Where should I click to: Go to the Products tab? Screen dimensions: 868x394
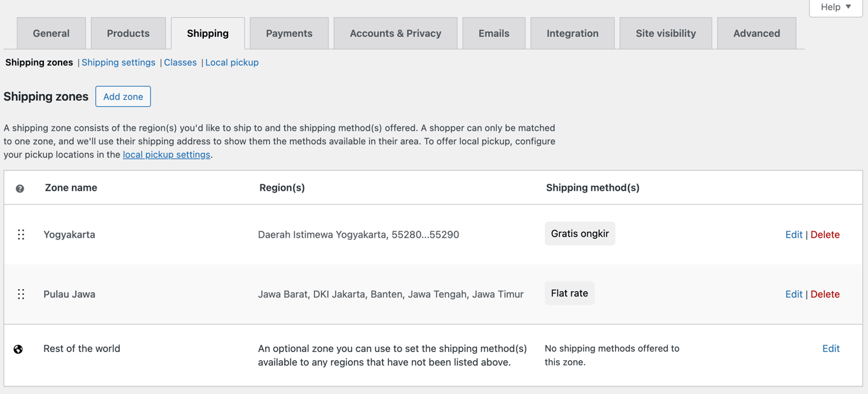(128, 32)
